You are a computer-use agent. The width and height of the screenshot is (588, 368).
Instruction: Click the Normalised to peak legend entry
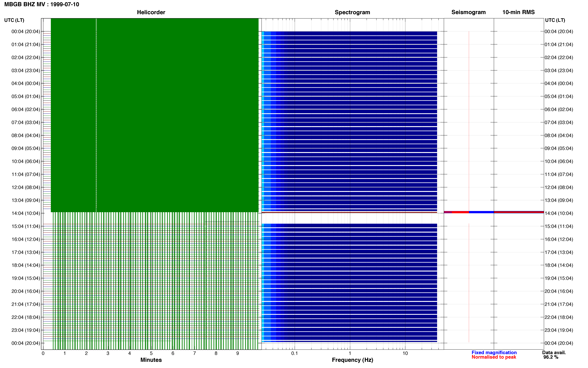(494, 357)
